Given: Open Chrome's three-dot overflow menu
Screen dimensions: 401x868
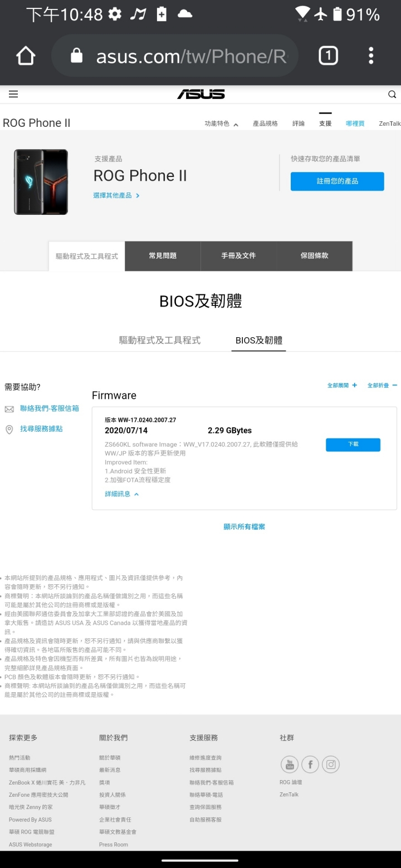Looking at the screenshot, I should click(371, 56).
